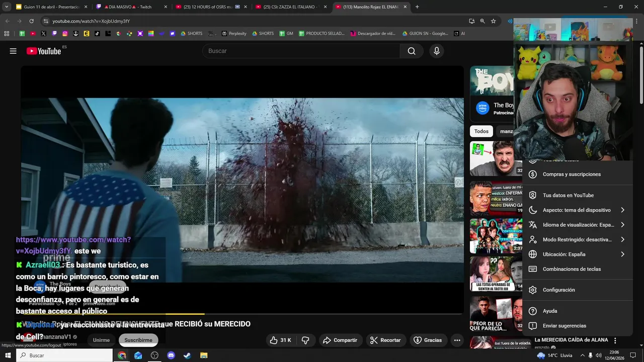Viewport: 644px width, 362px height.
Task: Open options for La MERECIDA CAÍDA video
Action: pyautogui.click(x=615, y=341)
